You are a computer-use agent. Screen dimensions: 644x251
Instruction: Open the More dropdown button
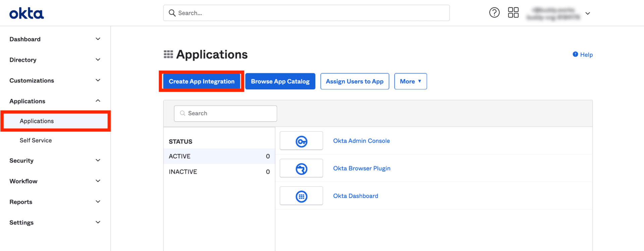[410, 81]
